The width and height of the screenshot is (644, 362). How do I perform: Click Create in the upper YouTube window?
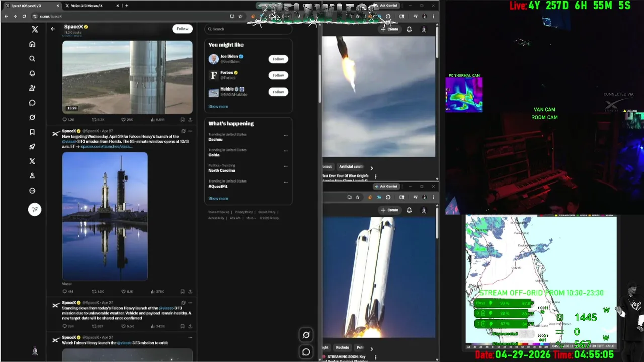click(389, 29)
